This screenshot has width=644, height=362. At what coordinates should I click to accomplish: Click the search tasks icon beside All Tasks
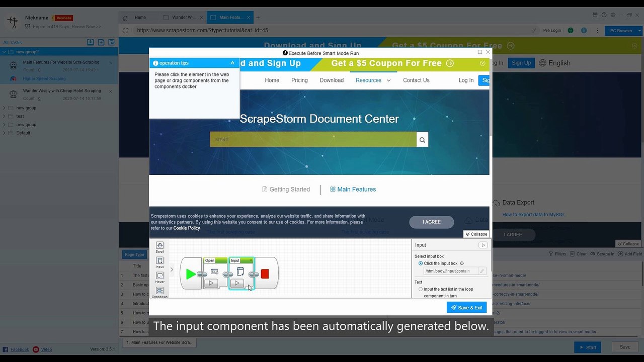pos(112,43)
